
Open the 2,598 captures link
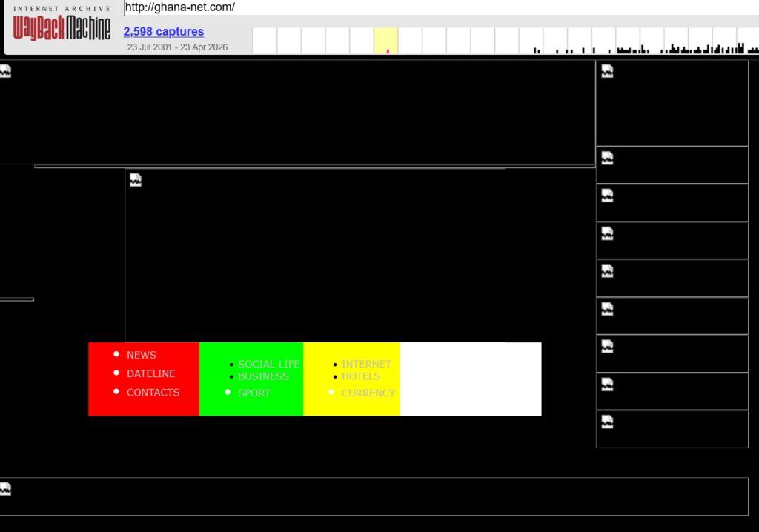tap(163, 31)
